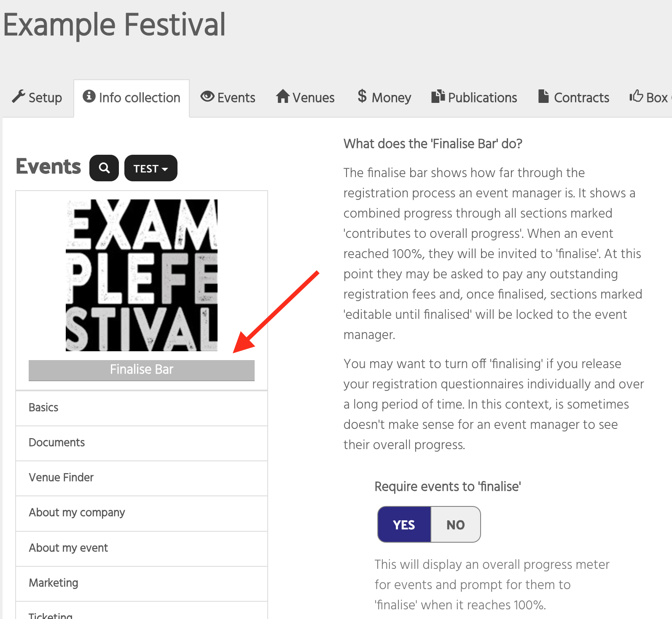The height and width of the screenshot is (619, 672).
Task: Click the dollar sign icon for Money
Action: click(x=362, y=96)
